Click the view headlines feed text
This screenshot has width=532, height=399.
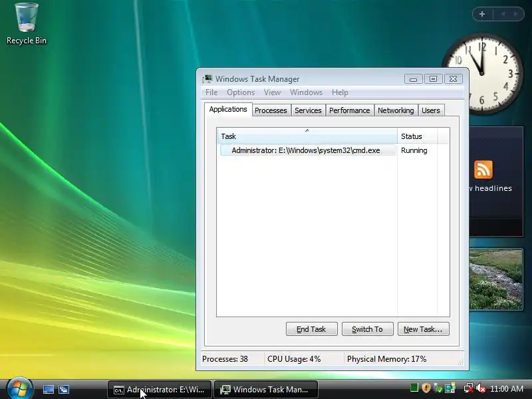point(491,188)
